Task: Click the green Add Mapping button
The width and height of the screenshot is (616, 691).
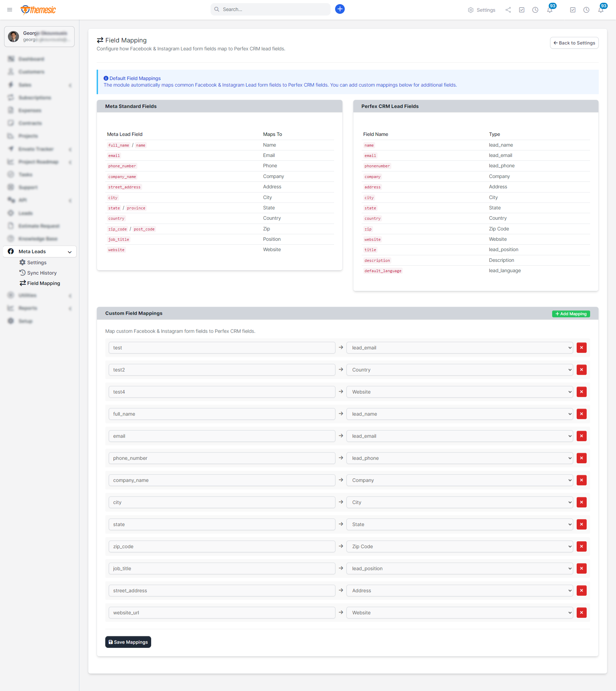Action: coord(570,314)
